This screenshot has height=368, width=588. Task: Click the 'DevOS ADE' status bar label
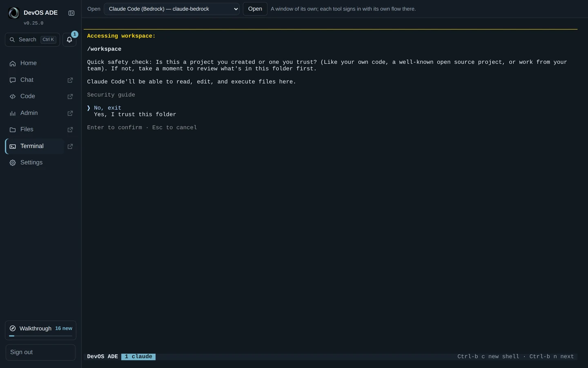[102, 357]
